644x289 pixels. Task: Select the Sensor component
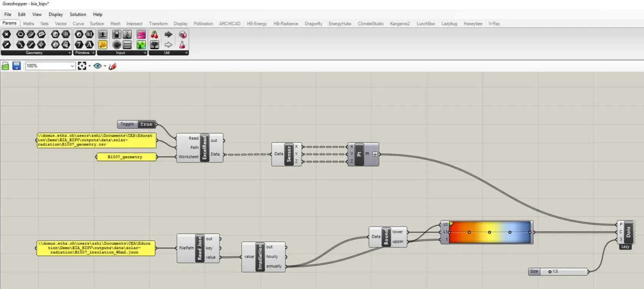pos(289,154)
